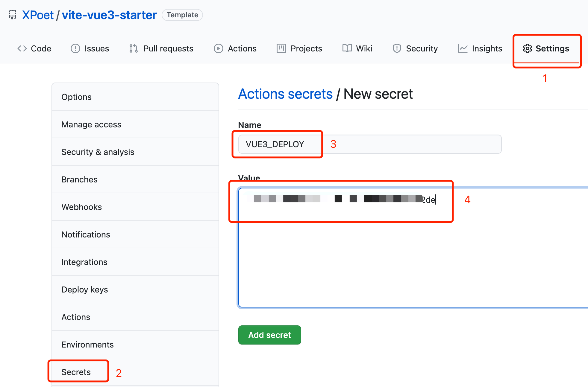Click the Actions play-circle icon
588x387 pixels.
(218, 48)
